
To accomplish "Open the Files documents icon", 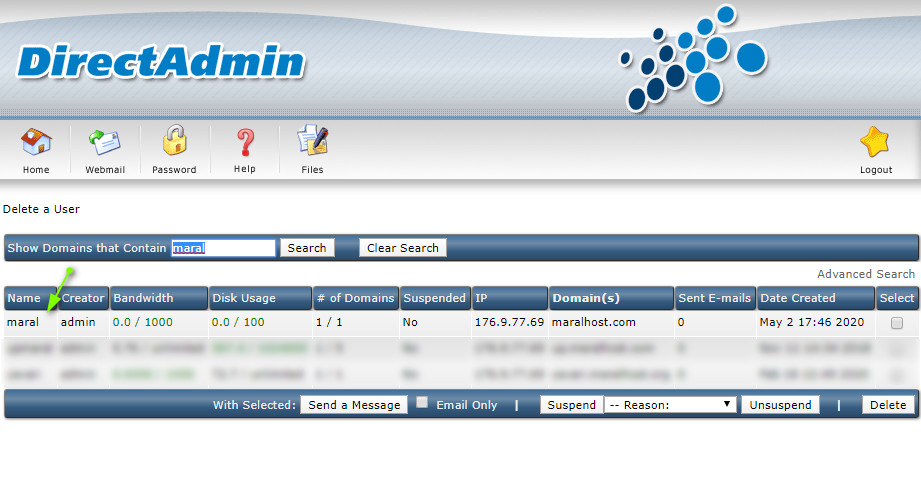I will 312,140.
